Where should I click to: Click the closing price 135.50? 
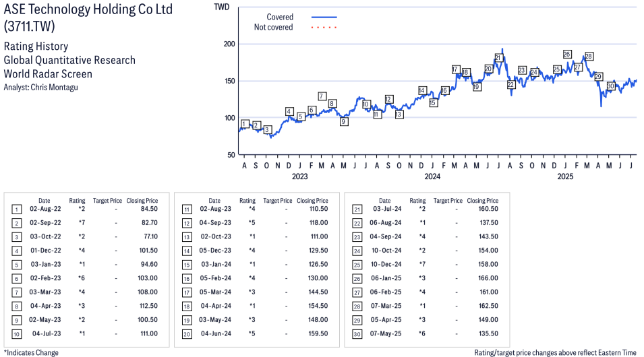[x=489, y=333]
